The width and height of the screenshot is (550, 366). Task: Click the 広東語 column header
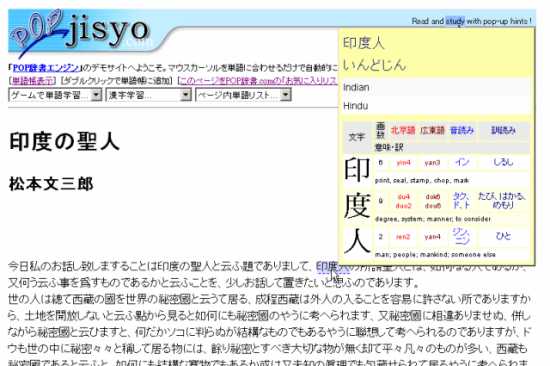click(432, 131)
